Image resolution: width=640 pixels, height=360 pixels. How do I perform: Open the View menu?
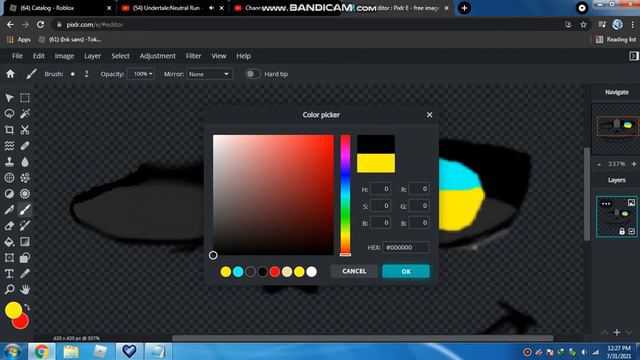[219, 56]
